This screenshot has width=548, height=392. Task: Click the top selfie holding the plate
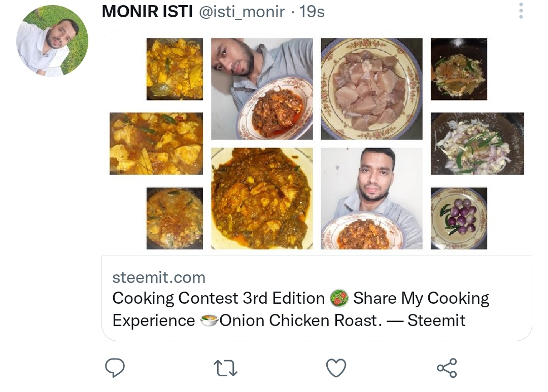(x=262, y=89)
